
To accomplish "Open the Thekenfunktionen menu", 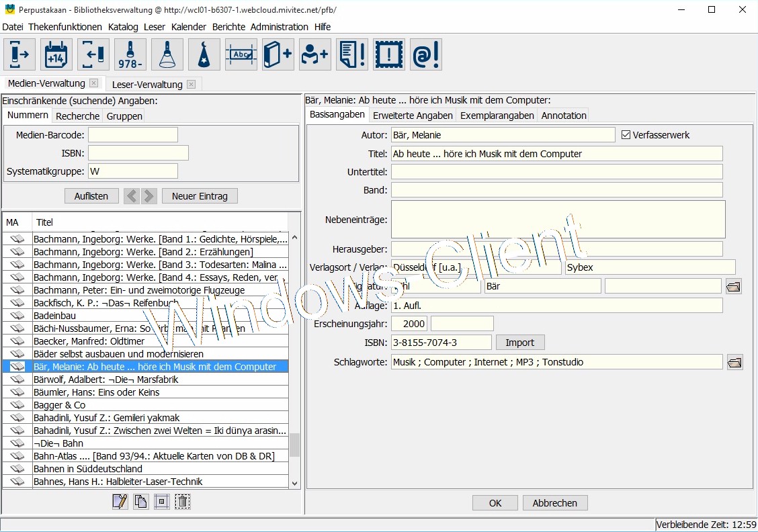I will point(65,27).
